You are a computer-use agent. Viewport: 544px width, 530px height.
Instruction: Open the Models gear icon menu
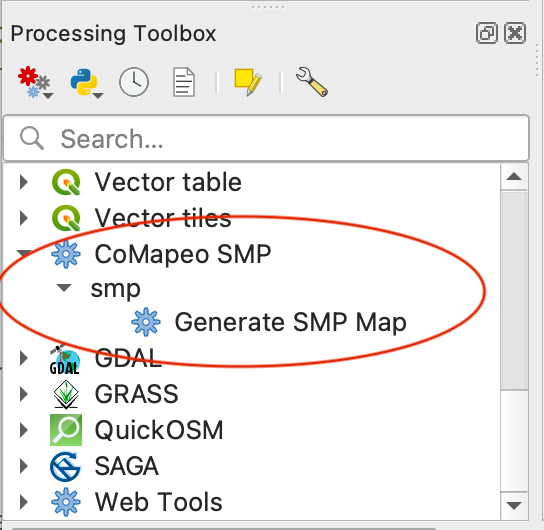(35, 82)
